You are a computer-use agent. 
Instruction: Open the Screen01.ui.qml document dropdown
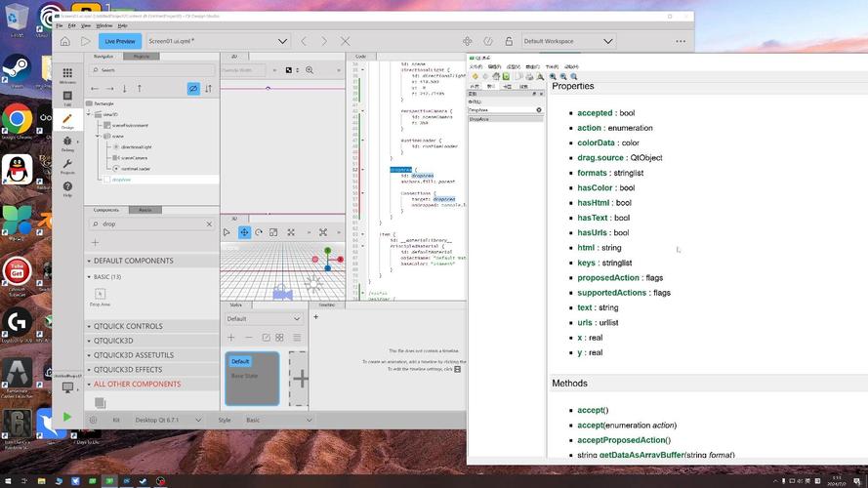217,41
